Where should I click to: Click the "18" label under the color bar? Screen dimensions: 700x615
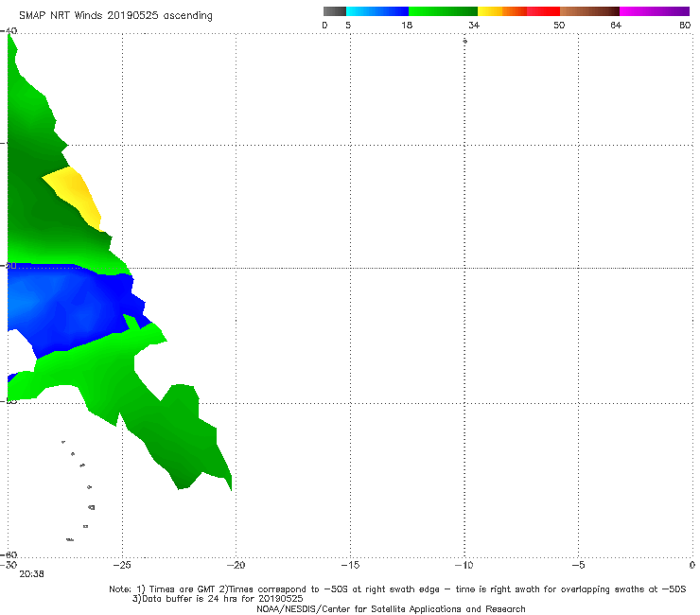click(x=407, y=25)
